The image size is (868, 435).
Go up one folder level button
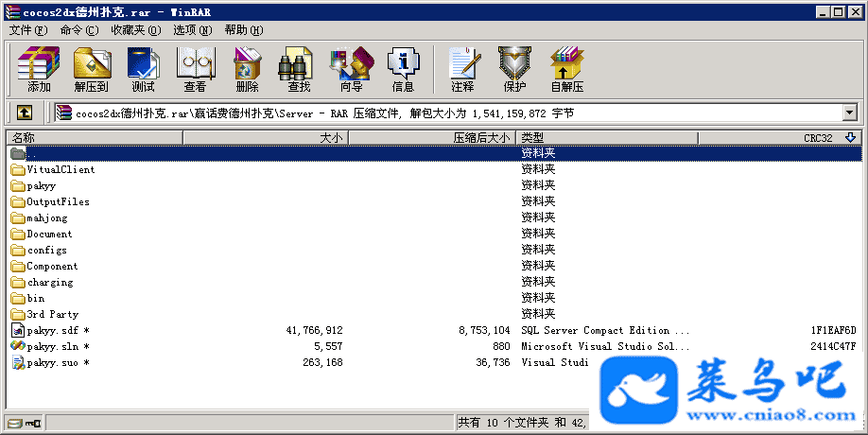tap(25, 113)
